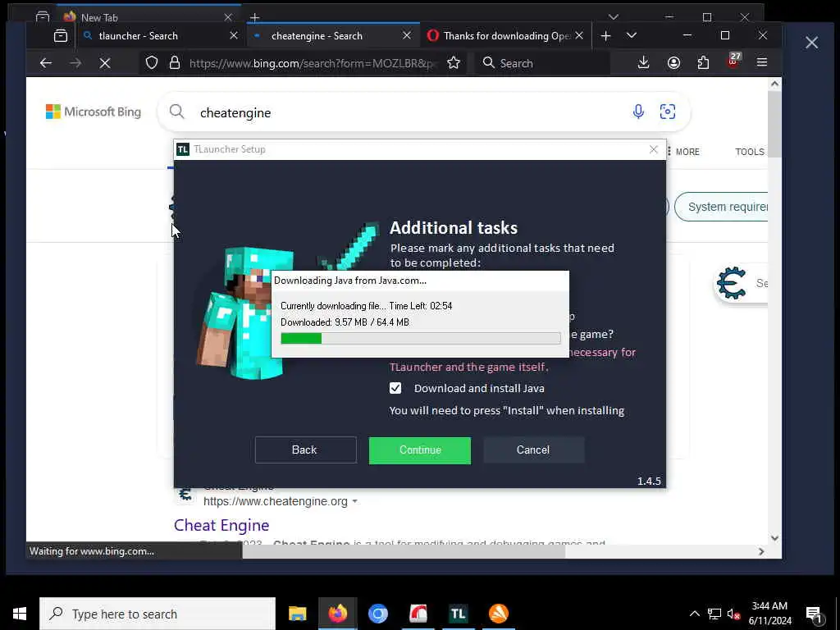This screenshot has width=840, height=630.
Task: Open the extensions puzzle icon
Action: click(703, 63)
